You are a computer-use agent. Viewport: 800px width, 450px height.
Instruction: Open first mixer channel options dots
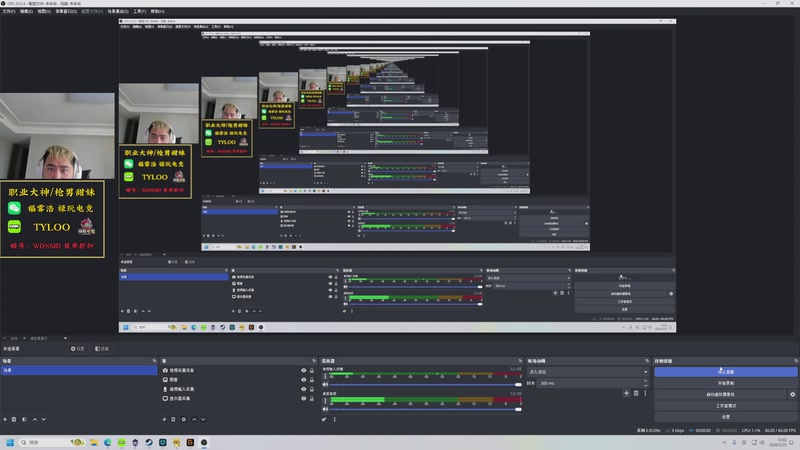pos(325,377)
